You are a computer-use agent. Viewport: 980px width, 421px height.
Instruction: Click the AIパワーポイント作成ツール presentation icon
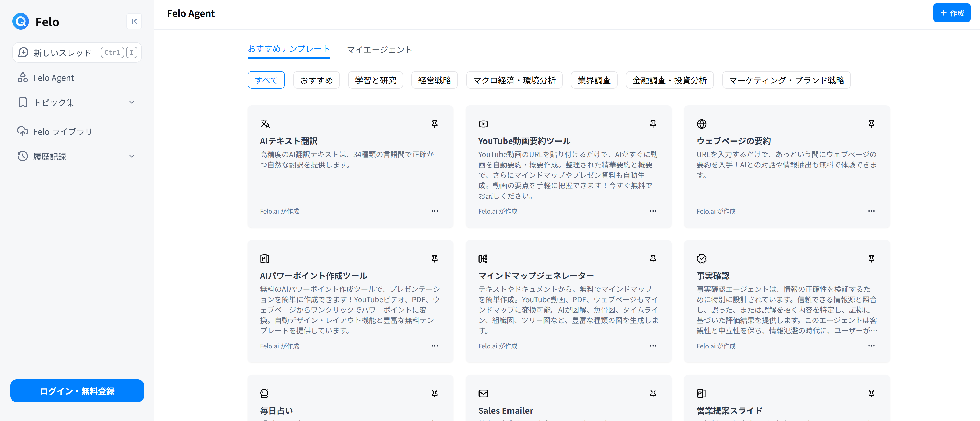(x=265, y=258)
